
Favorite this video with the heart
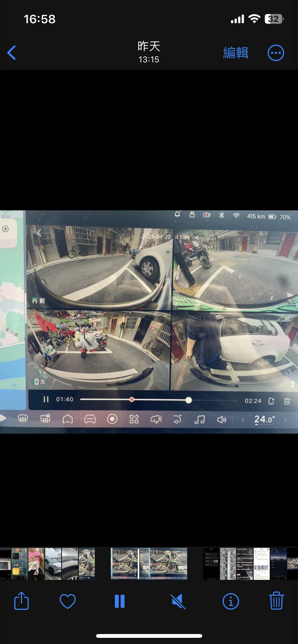click(68, 601)
